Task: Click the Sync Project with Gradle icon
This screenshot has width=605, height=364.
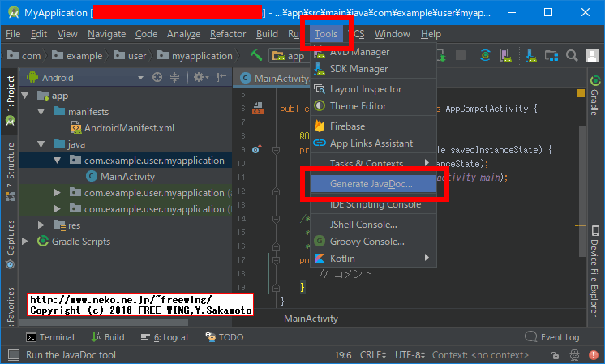Action: tap(485, 55)
